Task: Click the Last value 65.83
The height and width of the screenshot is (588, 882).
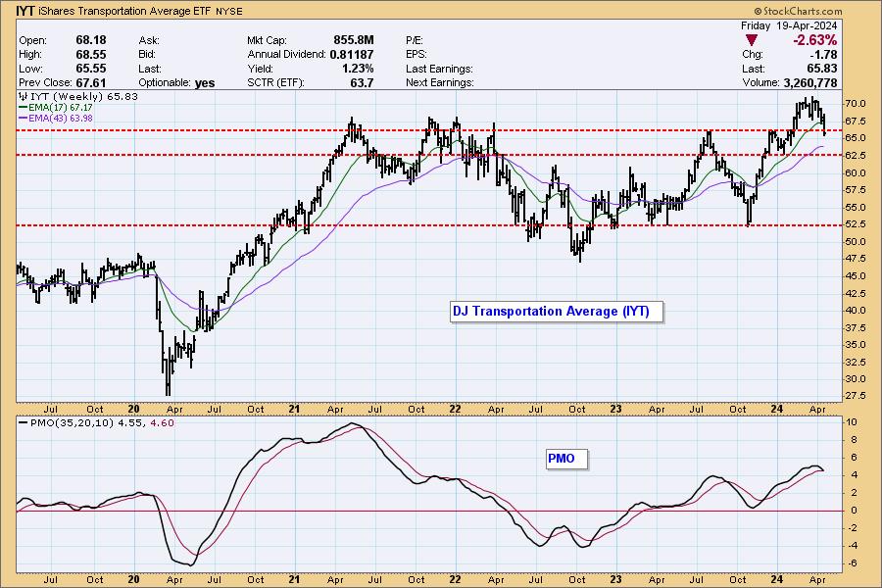Action: (x=822, y=69)
